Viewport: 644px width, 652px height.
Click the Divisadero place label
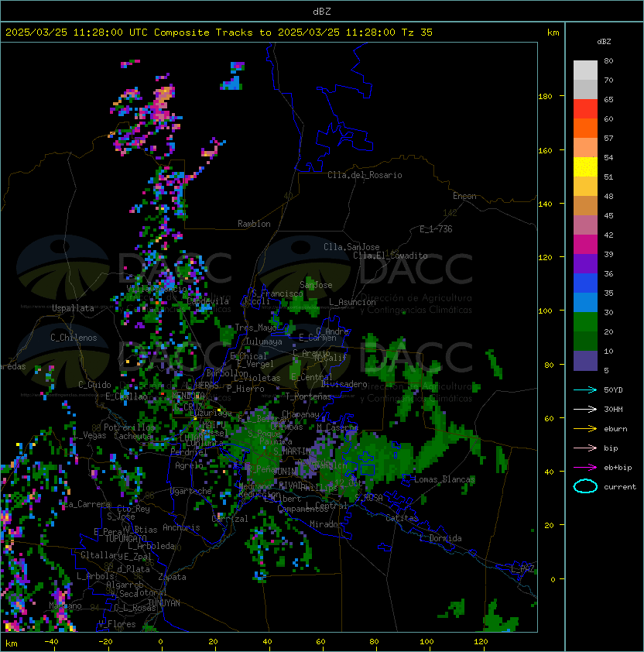pos(344,384)
